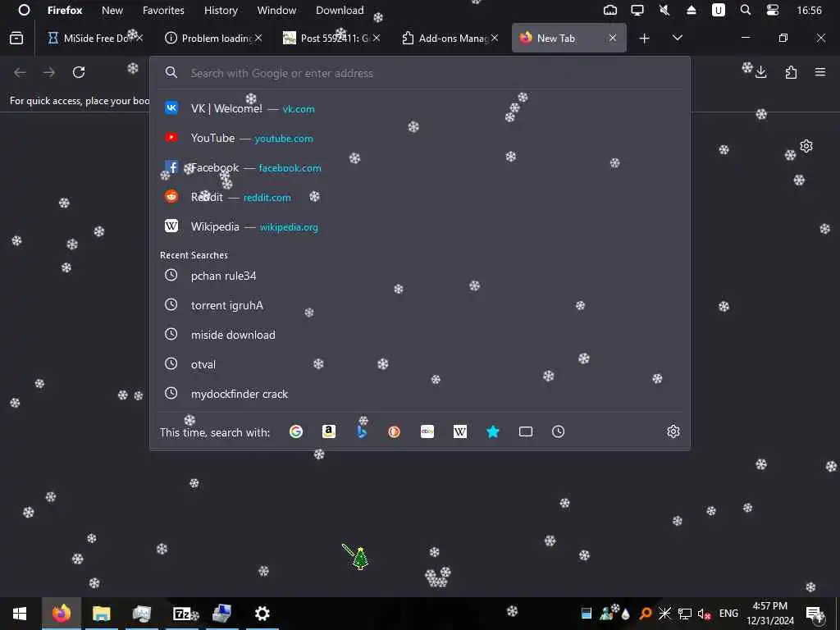The height and width of the screenshot is (630, 840).
Task: List all tabs chevron dropdown
Action: pos(677,38)
